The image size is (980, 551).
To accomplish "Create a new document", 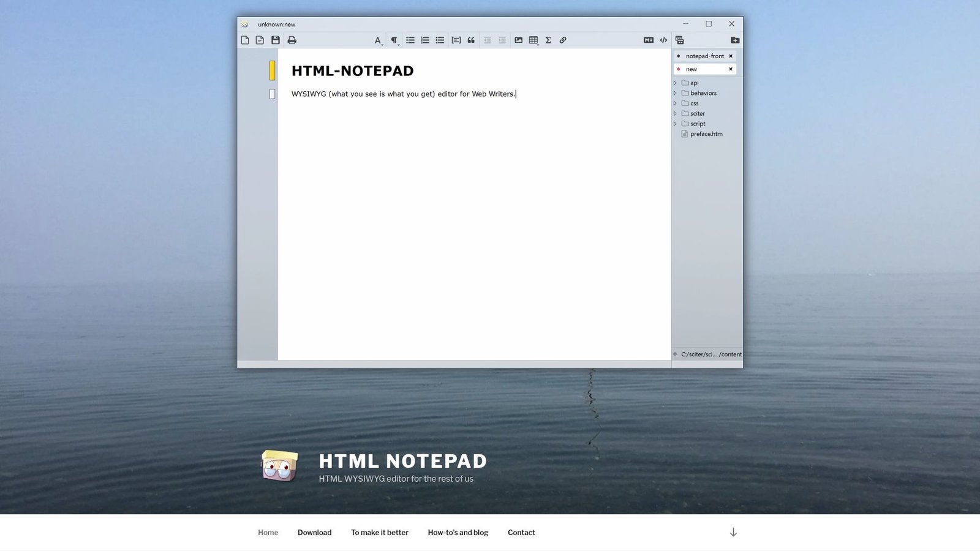I will coord(245,40).
